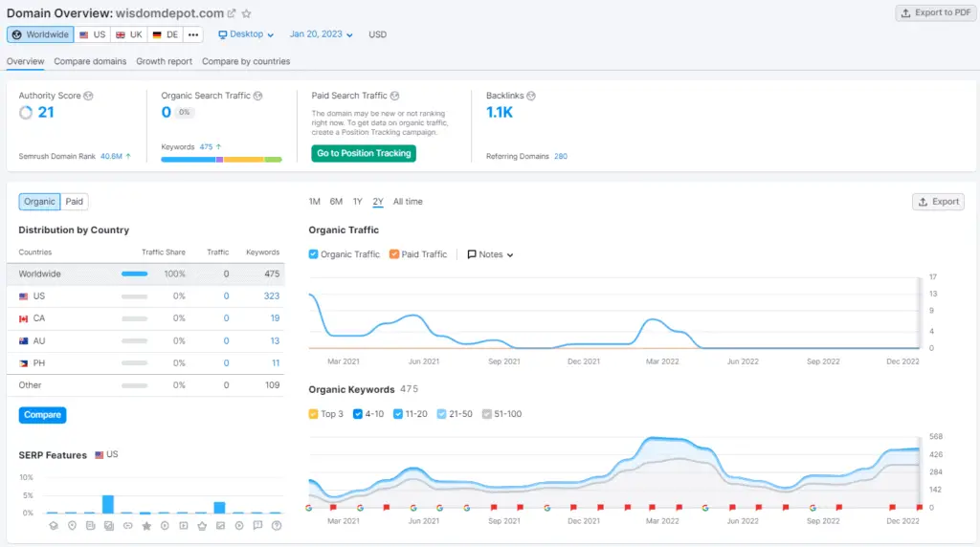Click the US flag in the country table
The width and height of the screenshot is (980, 547).
24,296
